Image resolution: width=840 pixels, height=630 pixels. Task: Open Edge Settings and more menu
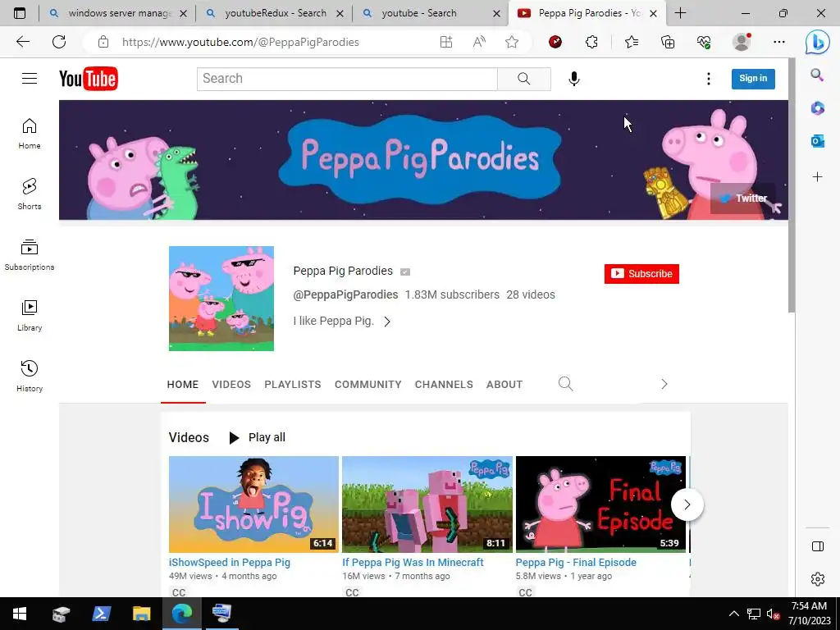(x=779, y=42)
